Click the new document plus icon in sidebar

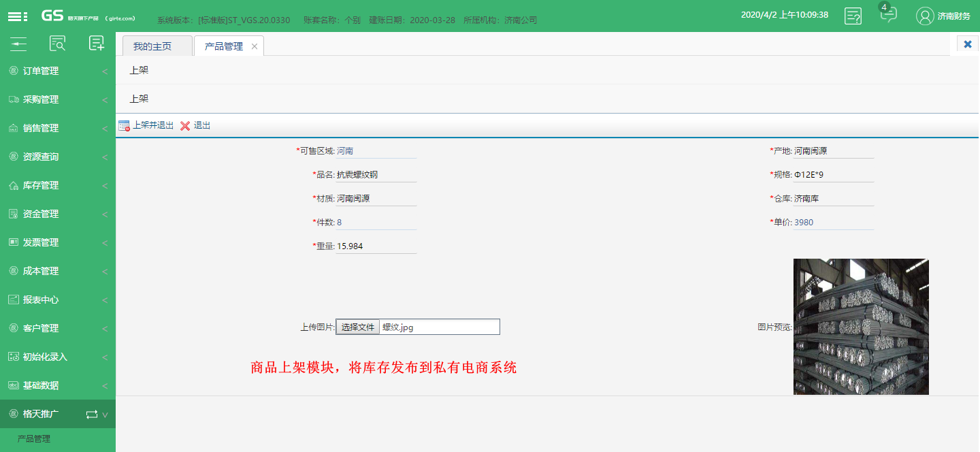pos(97,44)
